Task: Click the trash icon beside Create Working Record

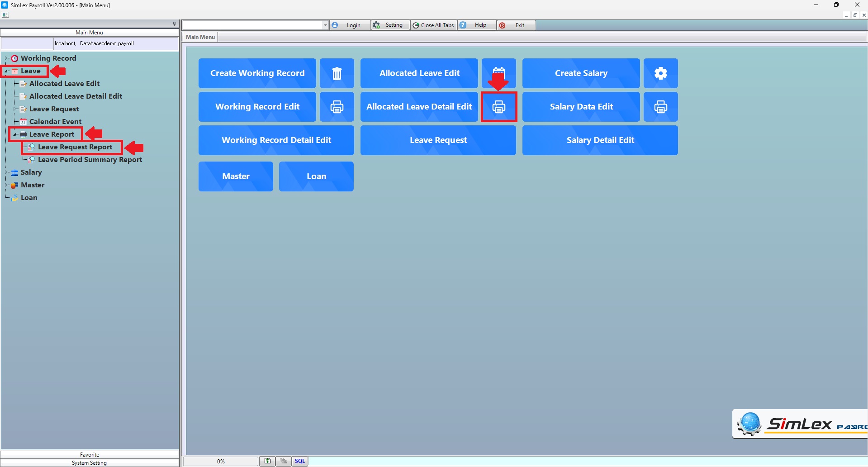Action: click(x=337, y=73)
